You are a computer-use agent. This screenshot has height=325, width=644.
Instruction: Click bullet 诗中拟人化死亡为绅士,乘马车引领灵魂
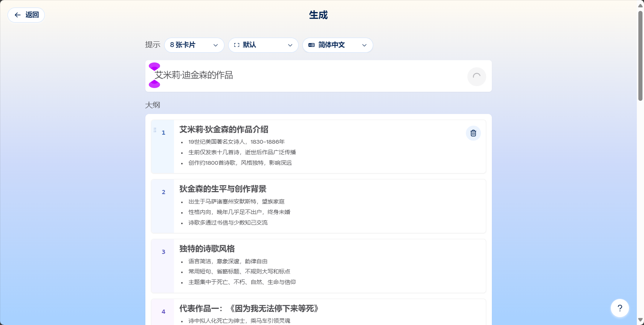pos(240,321)
